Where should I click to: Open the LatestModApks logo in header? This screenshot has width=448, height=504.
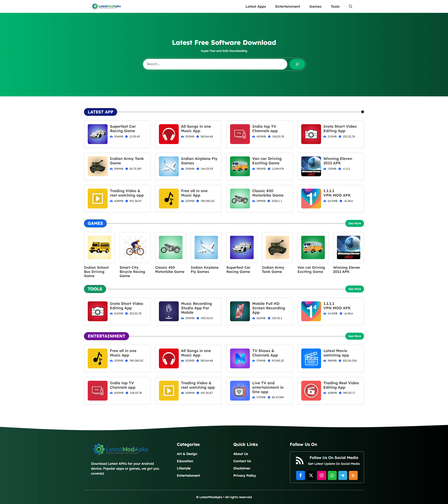coord(106,6)
